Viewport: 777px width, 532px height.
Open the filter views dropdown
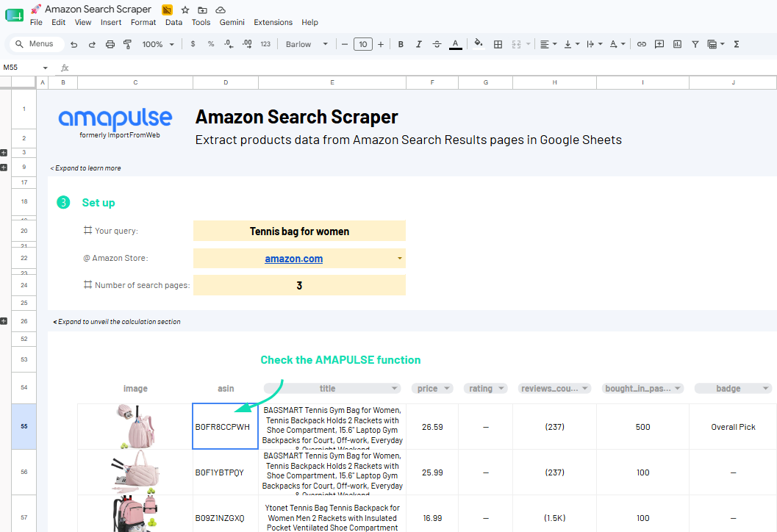716,44
